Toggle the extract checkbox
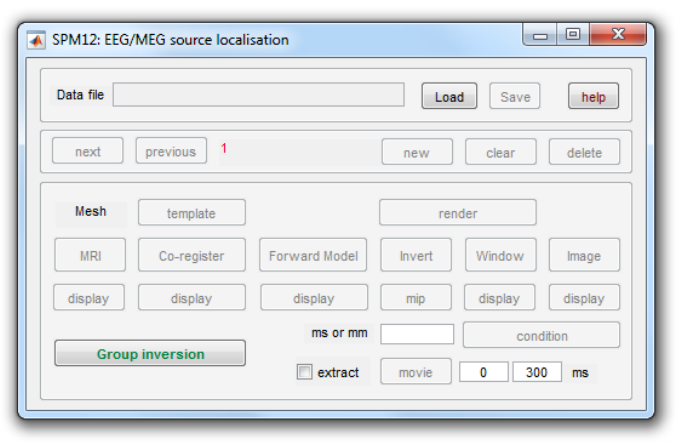 pos(304,372)
